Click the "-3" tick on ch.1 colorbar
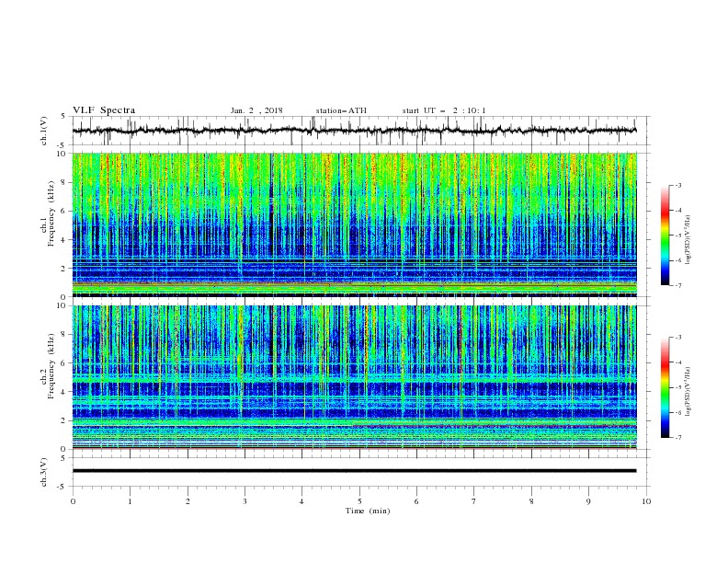The image size is (728, 563). coord(677,185)
